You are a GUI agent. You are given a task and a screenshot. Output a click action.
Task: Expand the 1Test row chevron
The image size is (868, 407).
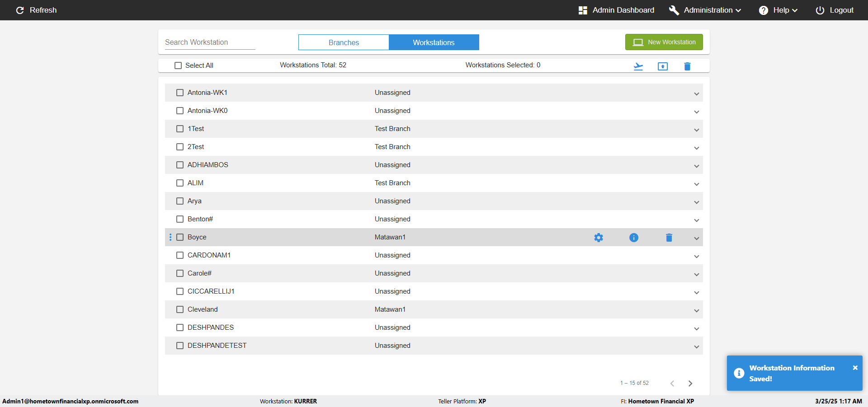coord(696,130)
